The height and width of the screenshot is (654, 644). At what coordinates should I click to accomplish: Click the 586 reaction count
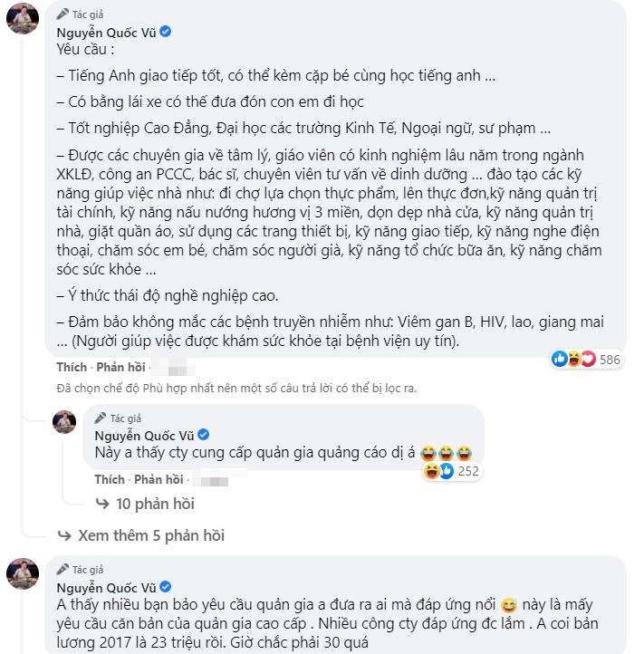tap(610, 360)
